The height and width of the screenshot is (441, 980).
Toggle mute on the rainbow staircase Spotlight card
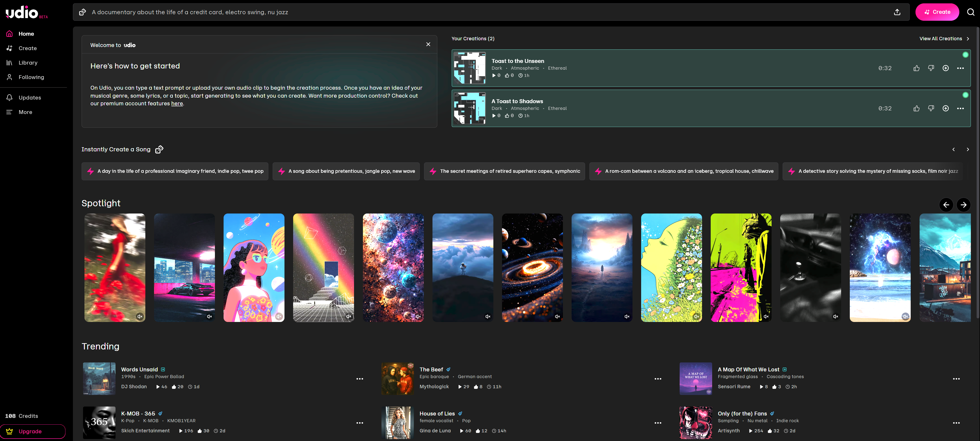tap(348, 316)
